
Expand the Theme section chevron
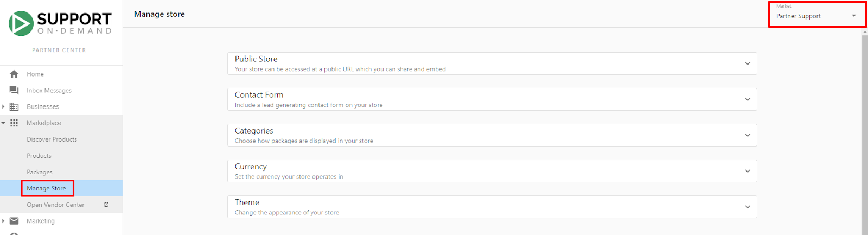(x=748, y=207)
